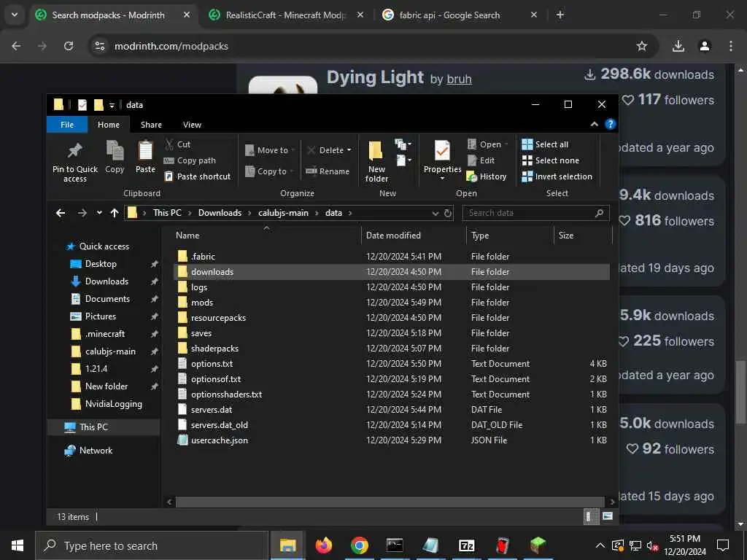Open Chrome profile icon
Image resolution: width=747 pixels, height=560 pixels.
click(705, 46)
